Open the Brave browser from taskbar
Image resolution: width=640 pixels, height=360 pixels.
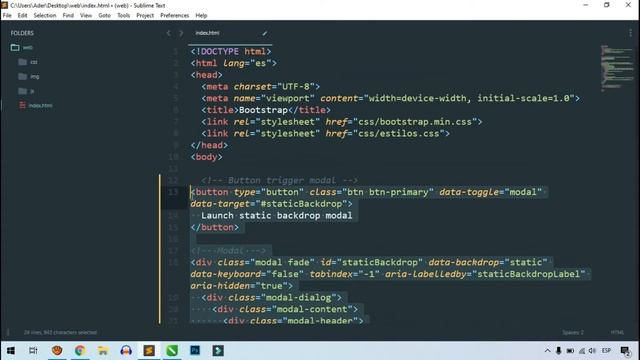[57, 351]
